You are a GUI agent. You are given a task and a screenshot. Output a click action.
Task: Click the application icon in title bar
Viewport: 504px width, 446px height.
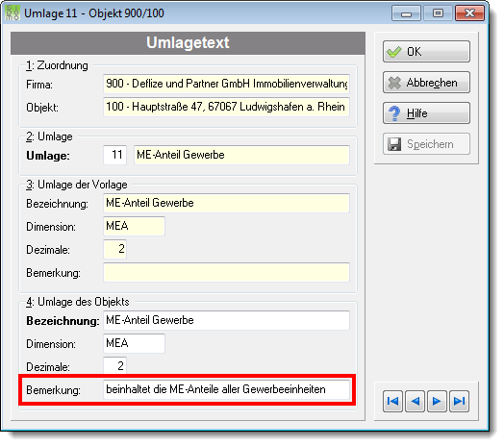click(x=13, y=13)
